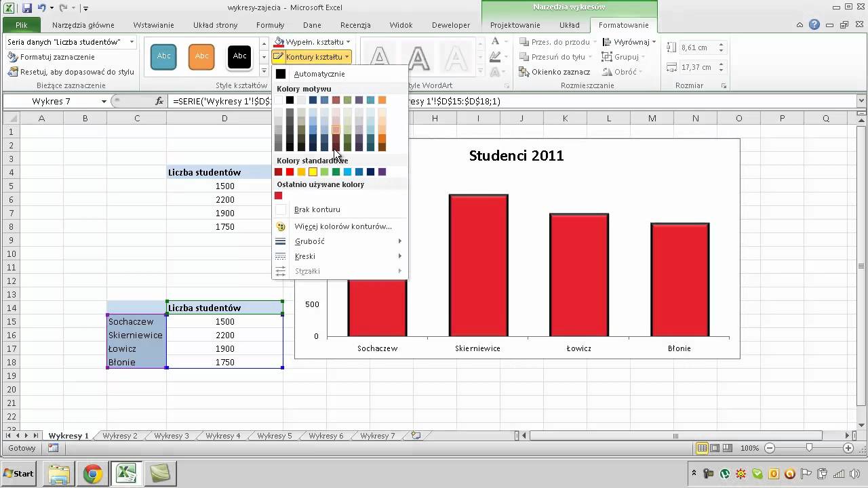Expand the shape styles gallery
This screenshot has height=488, width=868.
click(264, 70)
